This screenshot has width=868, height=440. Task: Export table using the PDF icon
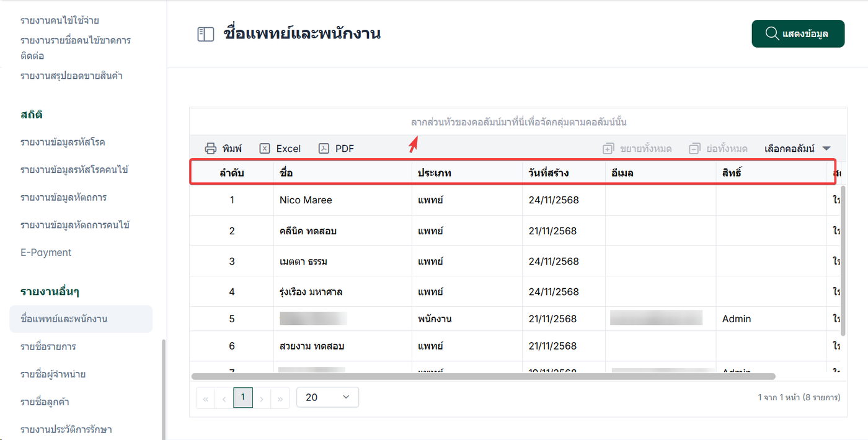[324, 149]
